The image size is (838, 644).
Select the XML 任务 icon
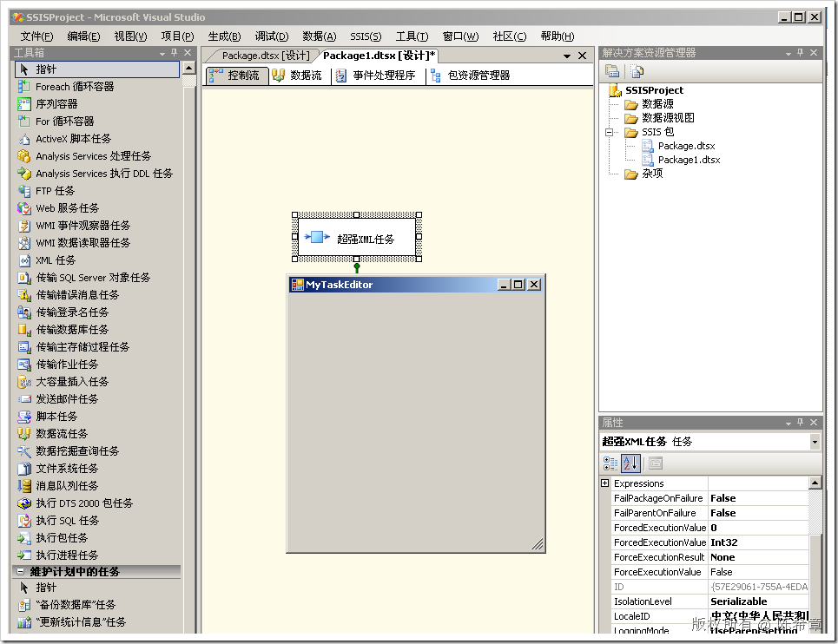24,260
